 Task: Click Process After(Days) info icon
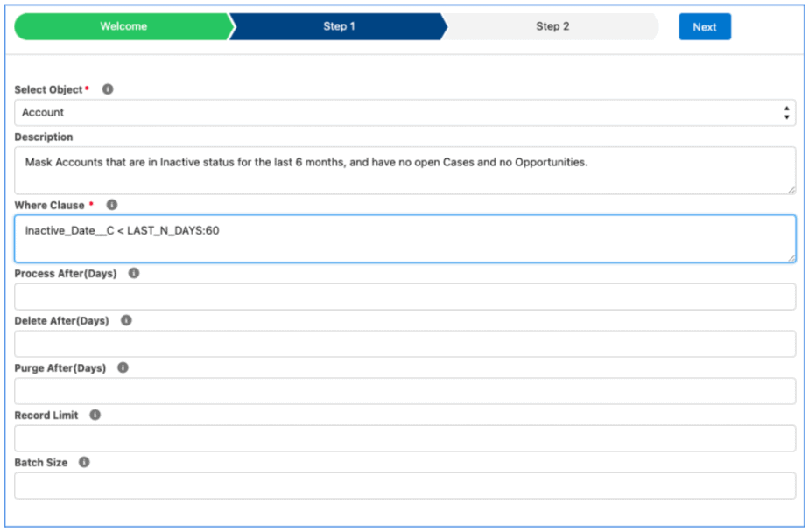tap(134, 273)
